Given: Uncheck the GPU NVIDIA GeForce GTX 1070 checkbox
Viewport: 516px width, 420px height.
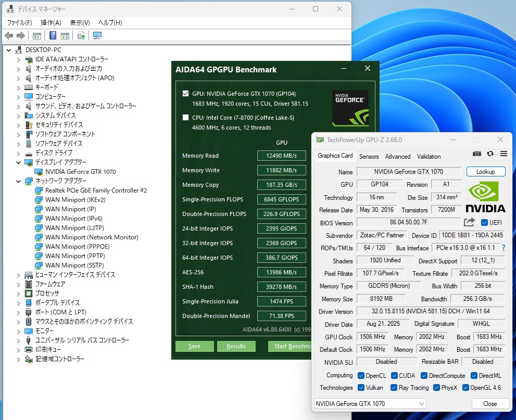Looking at the screenshot, I should pos(186,94).
